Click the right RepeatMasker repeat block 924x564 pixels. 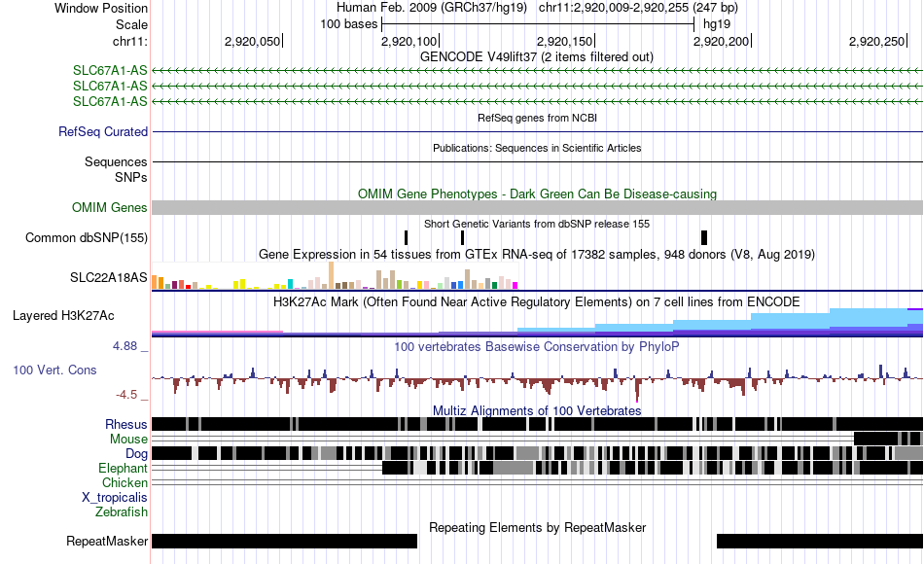pos(820,541)
